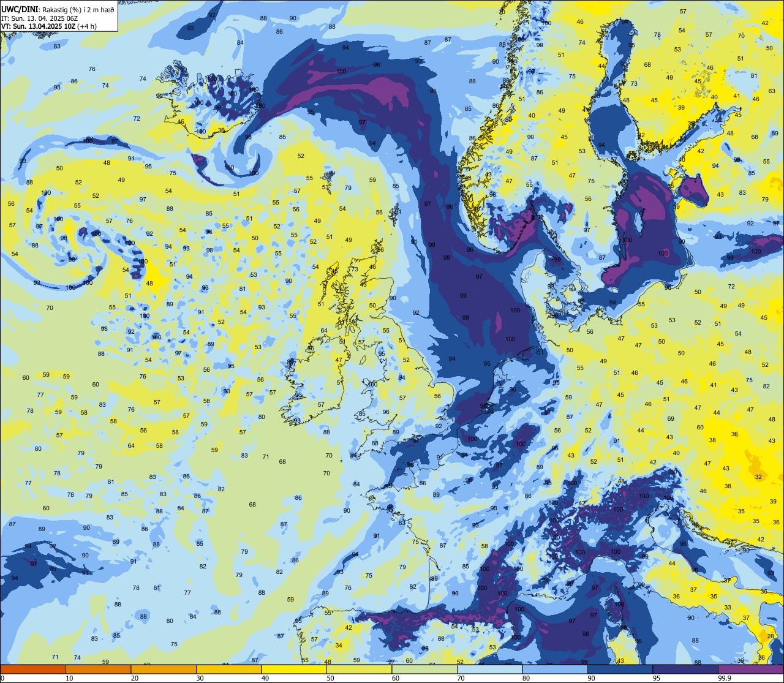Select the golden 30–40 legend swatch
Viewport: 784px width, 683px height.
[x=228, y=669]
